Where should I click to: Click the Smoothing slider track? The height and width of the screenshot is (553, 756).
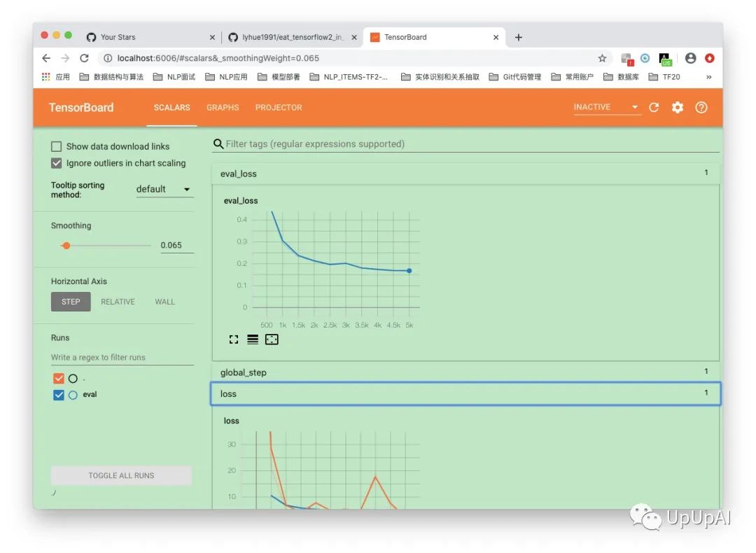(x=106, y=246)
